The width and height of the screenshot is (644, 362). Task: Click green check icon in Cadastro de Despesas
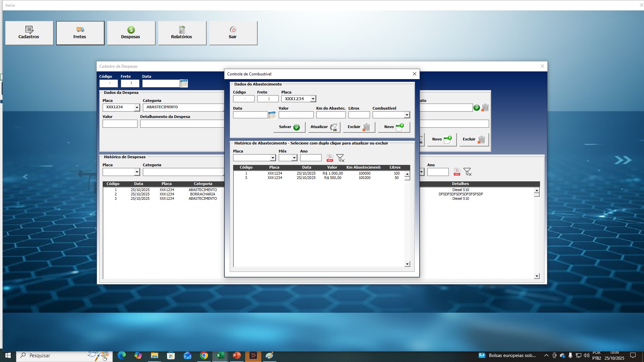[x=477, y=108]
